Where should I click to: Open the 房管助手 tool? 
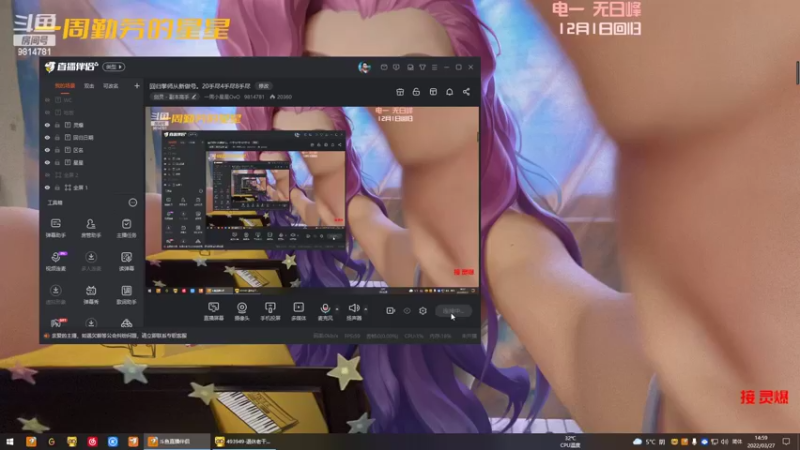coord(91,228)
